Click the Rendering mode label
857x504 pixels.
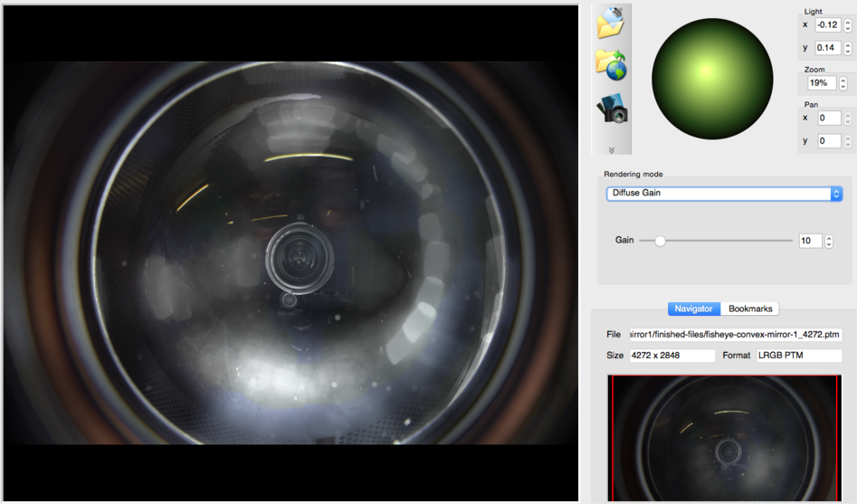click(x=633, y=174)
